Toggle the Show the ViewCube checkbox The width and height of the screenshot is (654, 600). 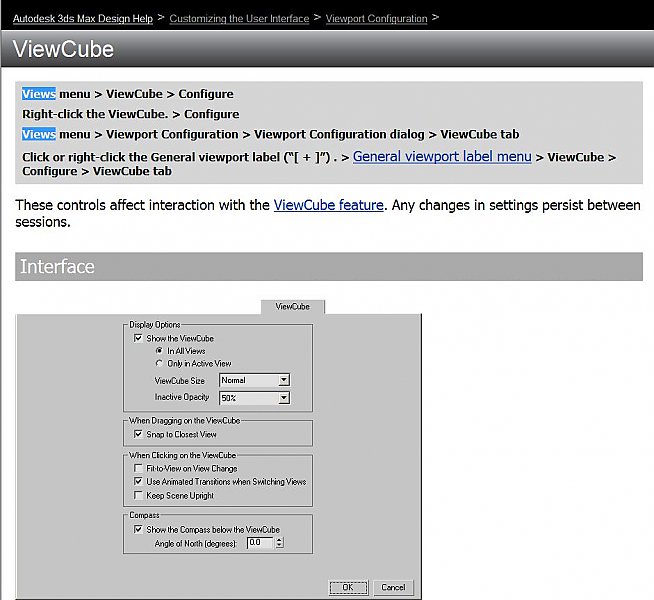click(x=138, y=338)
